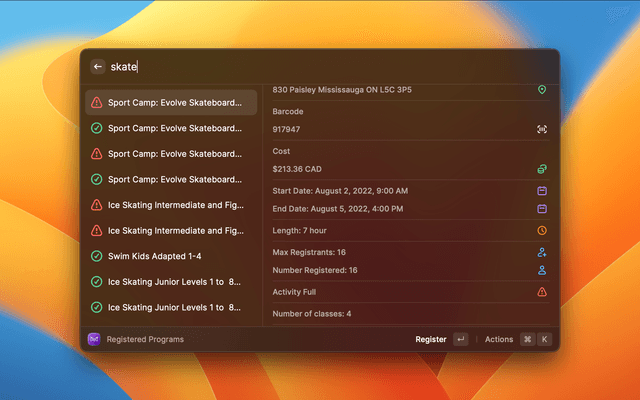Click the back arrow beside the search field
The width and height of the screenshot is (640, 400).
pos(98,67)
